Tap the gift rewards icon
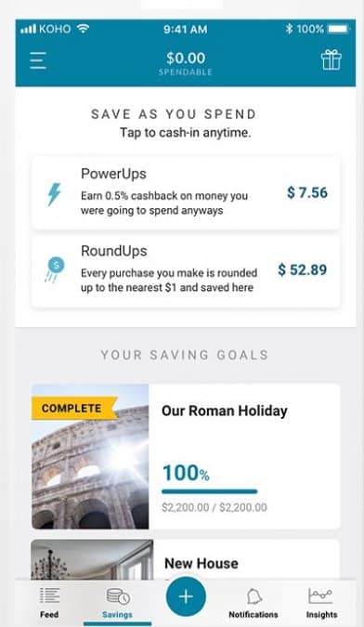Image resolution: width=364 pixels, height=627 pixels. click(x=331, y=60)
